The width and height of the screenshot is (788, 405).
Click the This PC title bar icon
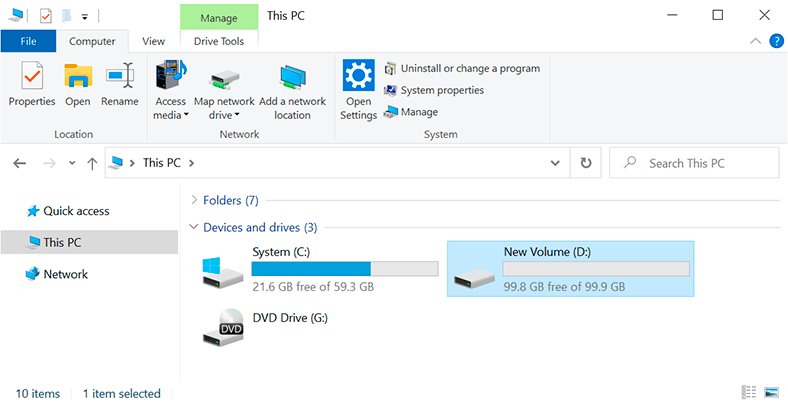(x=16, y=16)
